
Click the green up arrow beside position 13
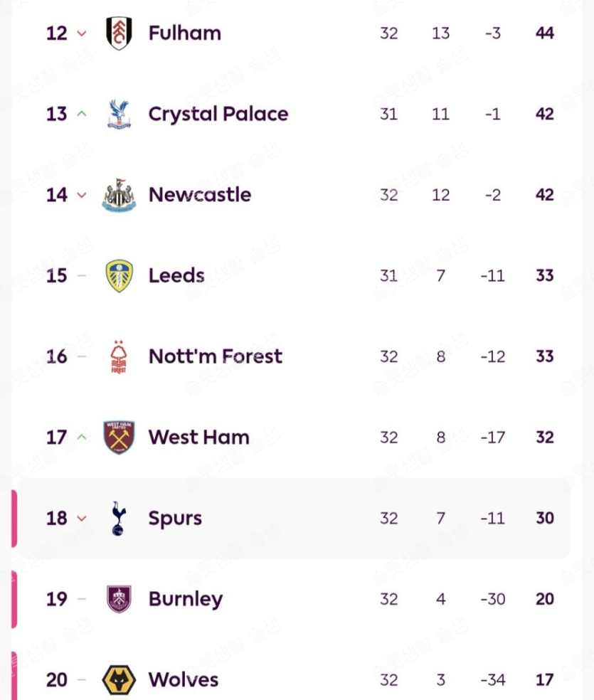[81, 114]
